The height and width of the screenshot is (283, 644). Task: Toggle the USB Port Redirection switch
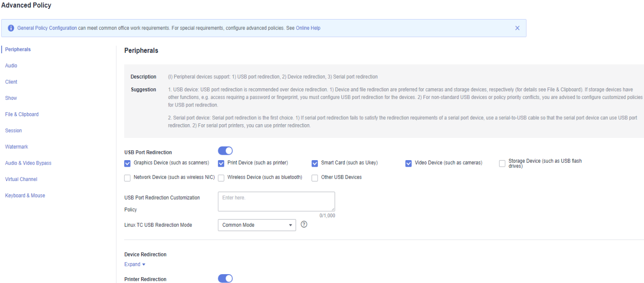(x=225, y=151)
